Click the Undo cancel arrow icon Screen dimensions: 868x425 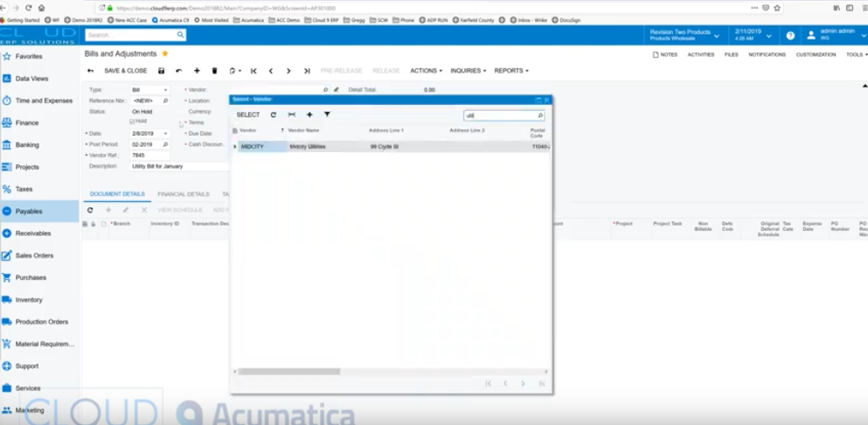coord(179,71)
